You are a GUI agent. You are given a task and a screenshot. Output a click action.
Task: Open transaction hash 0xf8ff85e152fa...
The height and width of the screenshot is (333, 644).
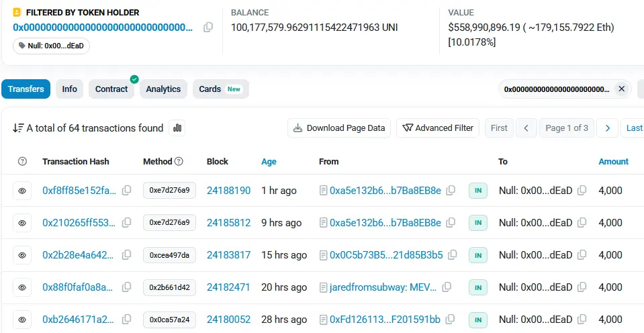[79, 191]
